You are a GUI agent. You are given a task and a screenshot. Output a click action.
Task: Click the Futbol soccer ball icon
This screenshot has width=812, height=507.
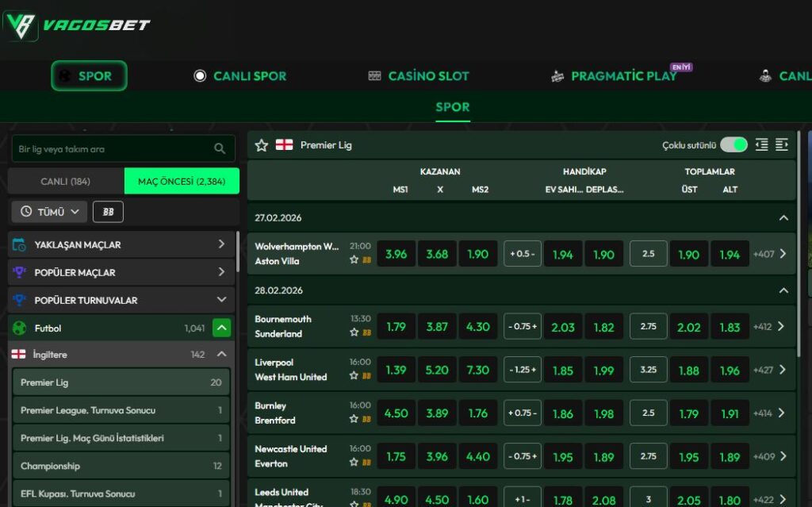[19, 328]
